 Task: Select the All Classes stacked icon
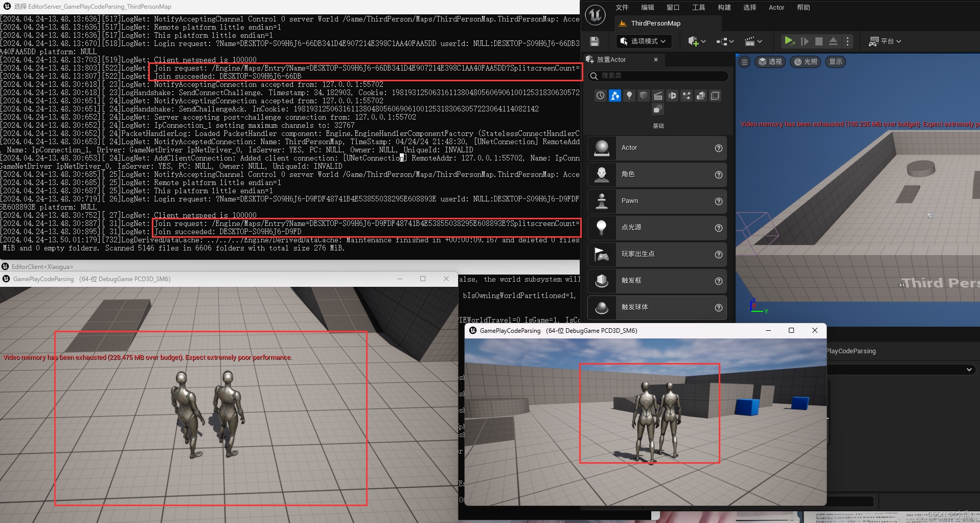pos(658,109)
